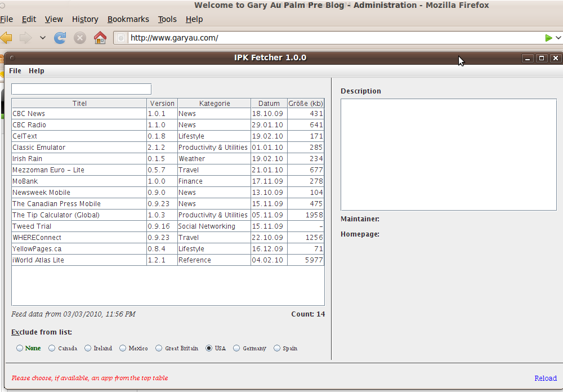Open the window menu dot on the IPK Fetcher titlebar
Screen dimensions: 563x392
pos(12,57)
